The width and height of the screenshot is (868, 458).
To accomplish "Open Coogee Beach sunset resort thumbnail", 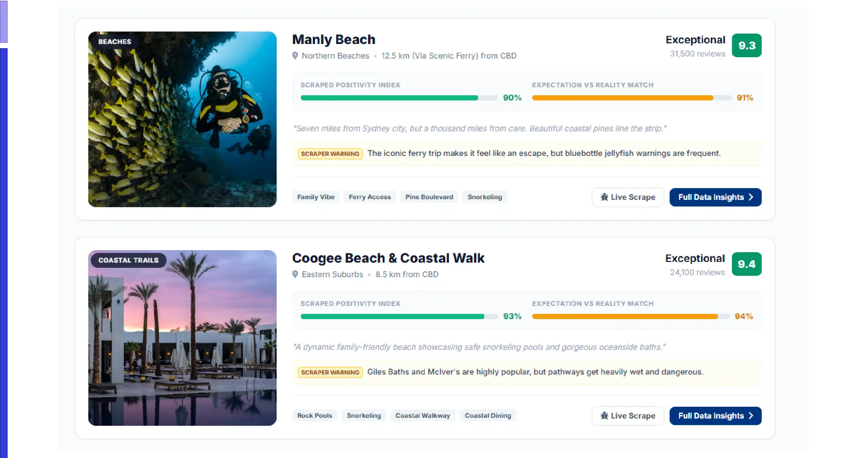I will coord(182,338).
